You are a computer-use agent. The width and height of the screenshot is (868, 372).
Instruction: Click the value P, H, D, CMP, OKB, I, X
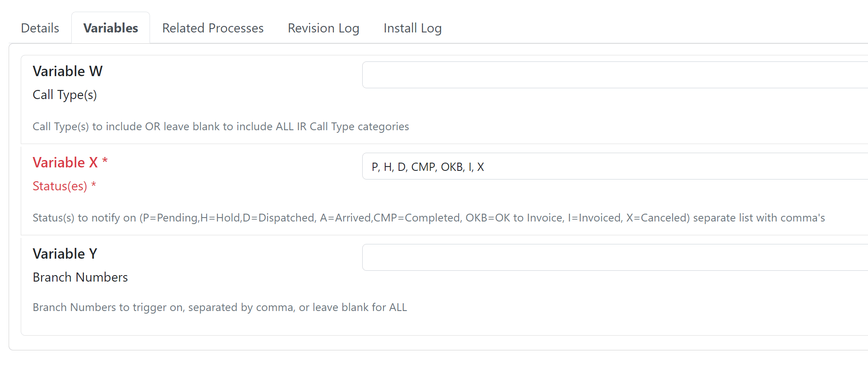[428, 166]
